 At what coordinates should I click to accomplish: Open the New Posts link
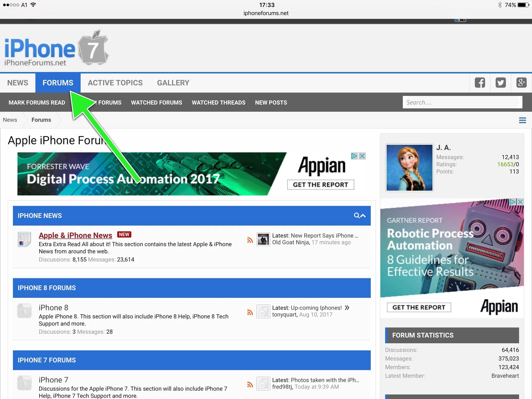coord(271,102)
